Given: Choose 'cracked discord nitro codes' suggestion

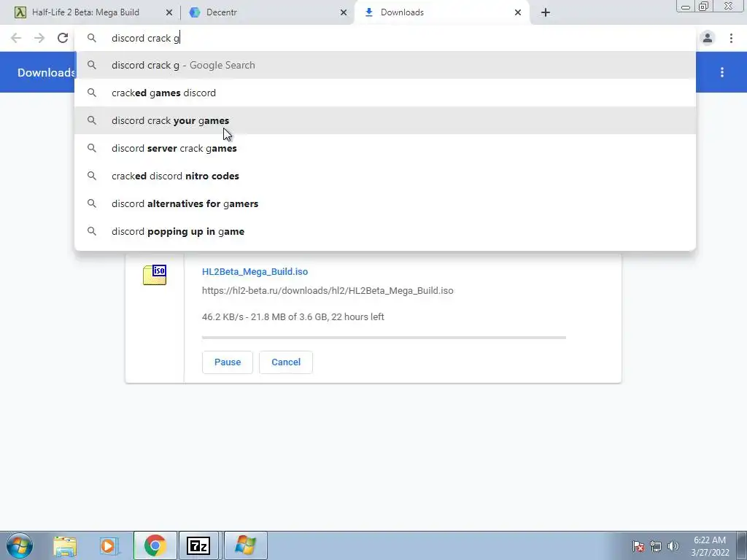Looking at the screenshot, I should pyautogui.click(x=385, y=176).
